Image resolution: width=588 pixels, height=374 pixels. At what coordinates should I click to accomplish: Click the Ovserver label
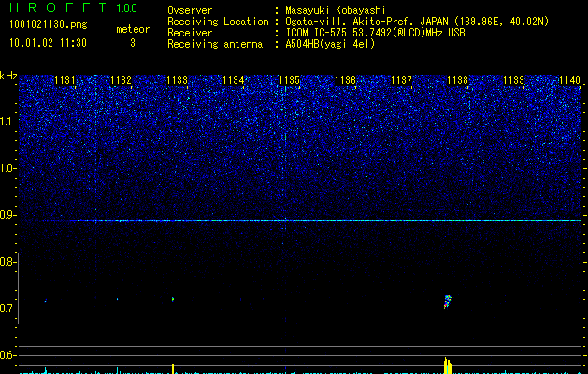(x=190, y=10)
